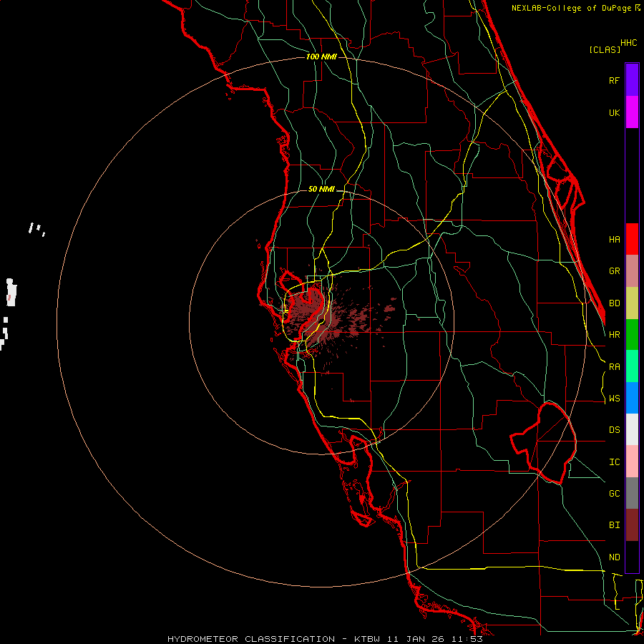Click the ND legend label
The width and height of the screenshot is (644, 644).
(x=614, y=557)
